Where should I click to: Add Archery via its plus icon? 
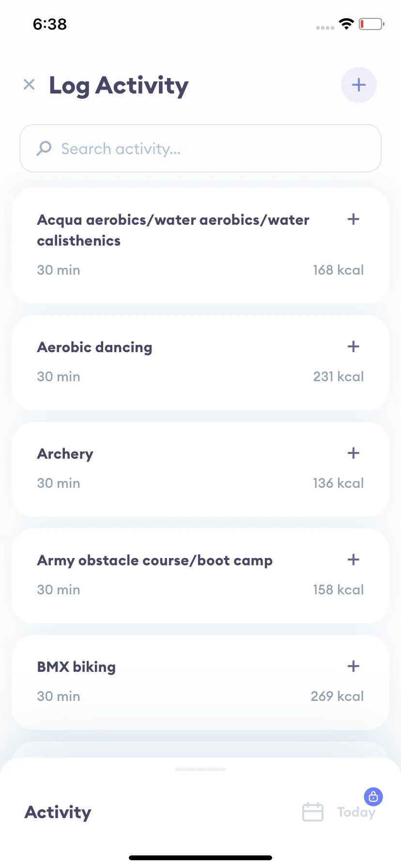coord(354,453)
